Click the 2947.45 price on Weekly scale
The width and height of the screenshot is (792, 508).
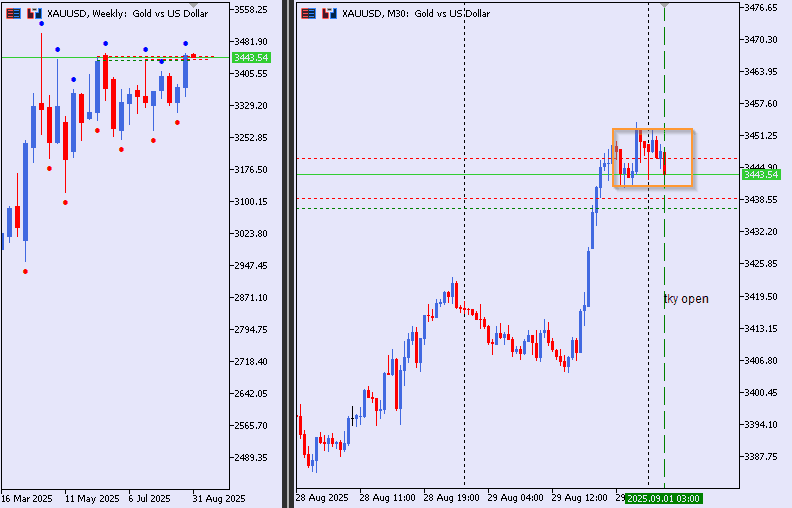(x=251, y=266)
